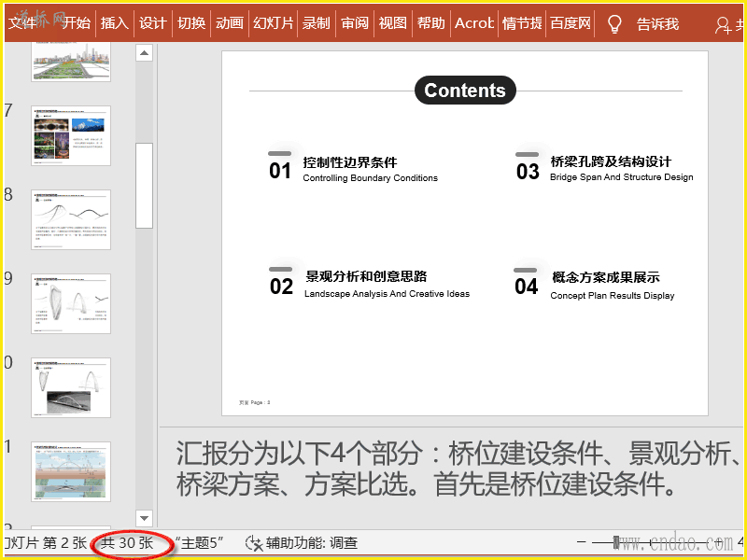Click the lightbulb Tell Me icon
Viewport: 747px width, 560px height.
tap(615, 23)
